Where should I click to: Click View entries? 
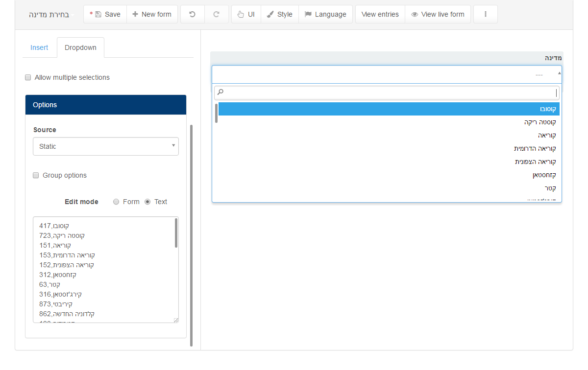click(380, 14)
